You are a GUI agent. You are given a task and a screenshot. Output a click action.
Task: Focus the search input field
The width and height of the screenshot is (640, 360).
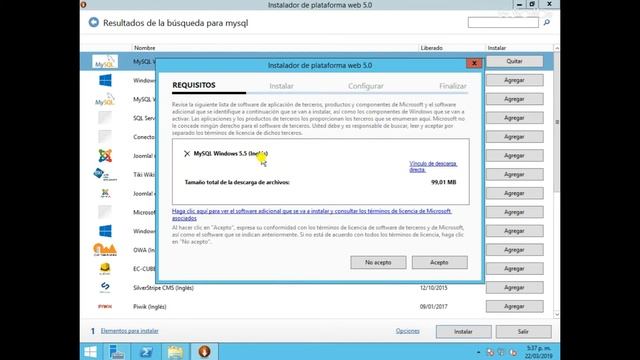503,22
